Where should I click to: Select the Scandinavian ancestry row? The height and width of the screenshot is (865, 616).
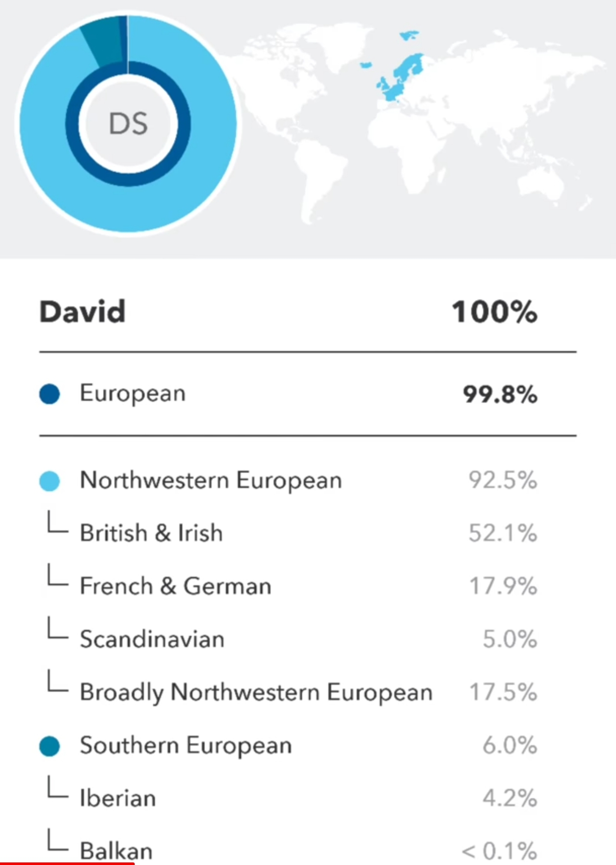coord(152,639)
